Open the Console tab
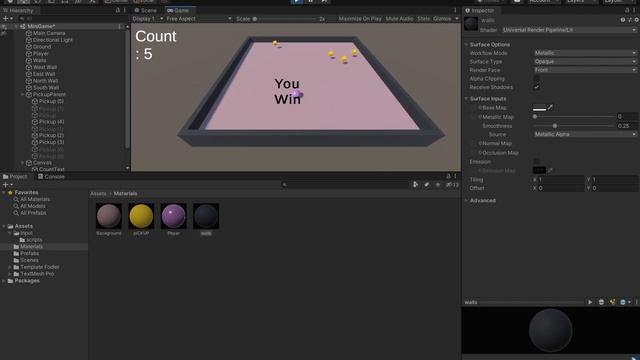 pos(51,176)
